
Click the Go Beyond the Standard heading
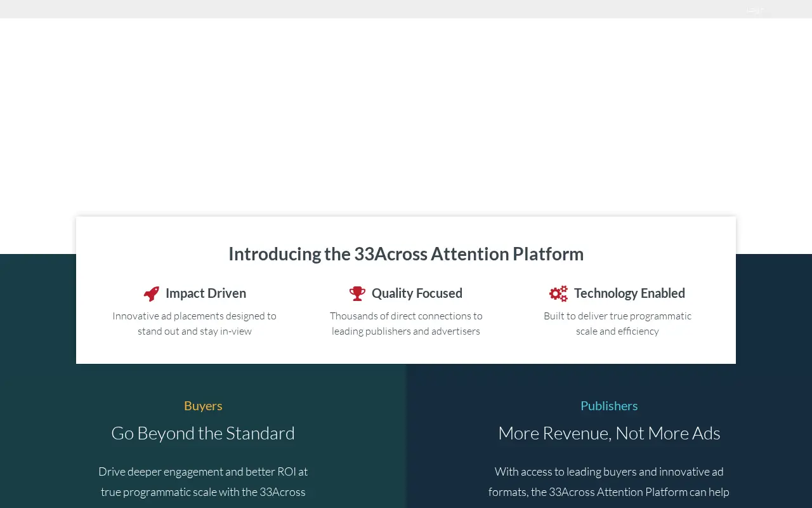click(203, 433)
